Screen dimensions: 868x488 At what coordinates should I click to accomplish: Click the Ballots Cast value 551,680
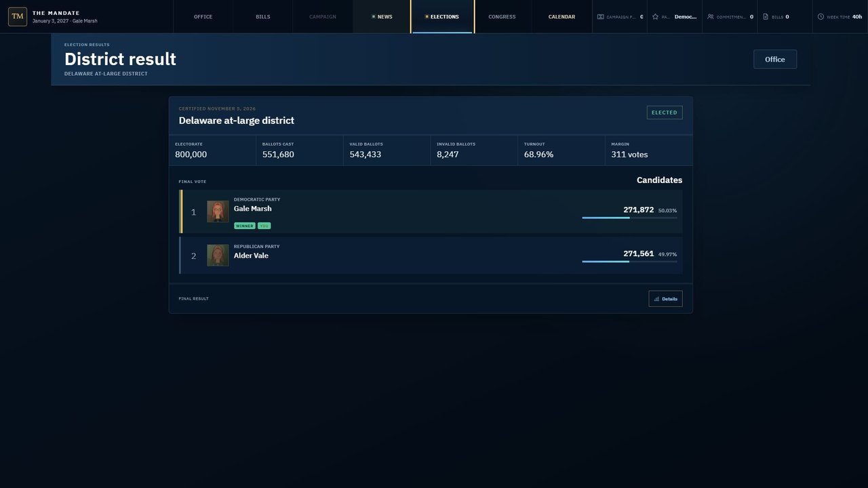[x=278, y=155]
